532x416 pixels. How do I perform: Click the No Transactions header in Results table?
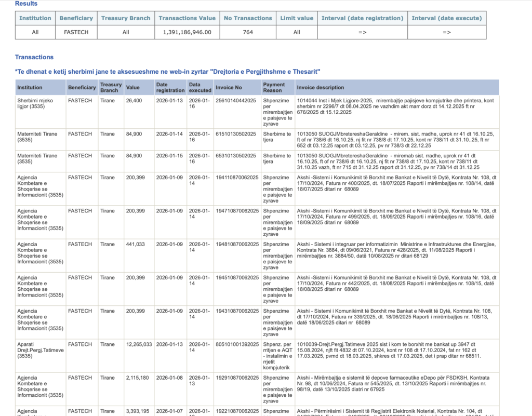(247, 18)
